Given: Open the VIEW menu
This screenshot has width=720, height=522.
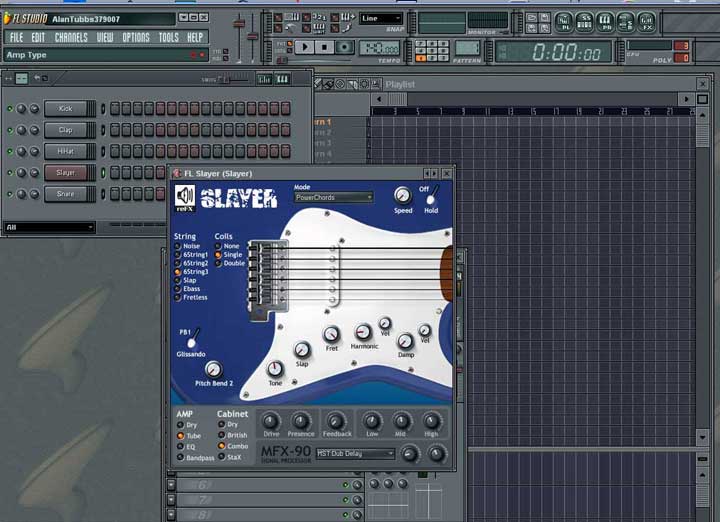Looking at the screenshot, I should tap(105, 38).
